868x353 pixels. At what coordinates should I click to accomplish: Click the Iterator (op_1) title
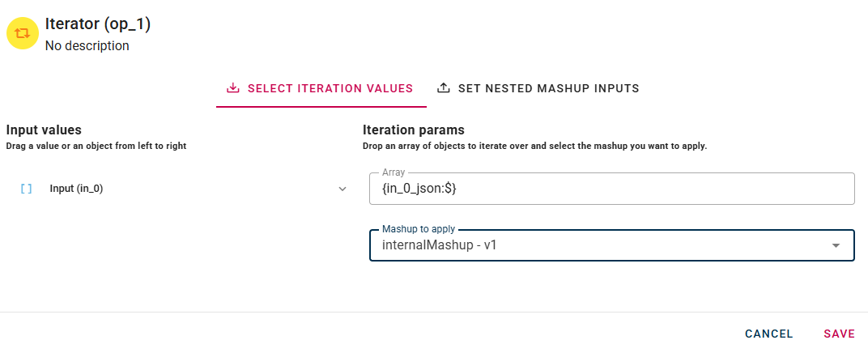tap(98, 24)
